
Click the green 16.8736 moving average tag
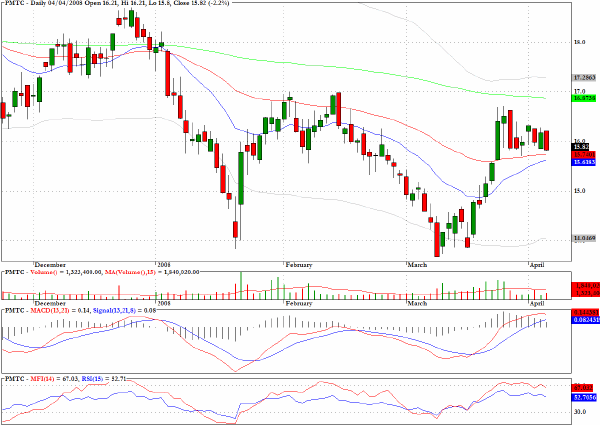(584, 98)
